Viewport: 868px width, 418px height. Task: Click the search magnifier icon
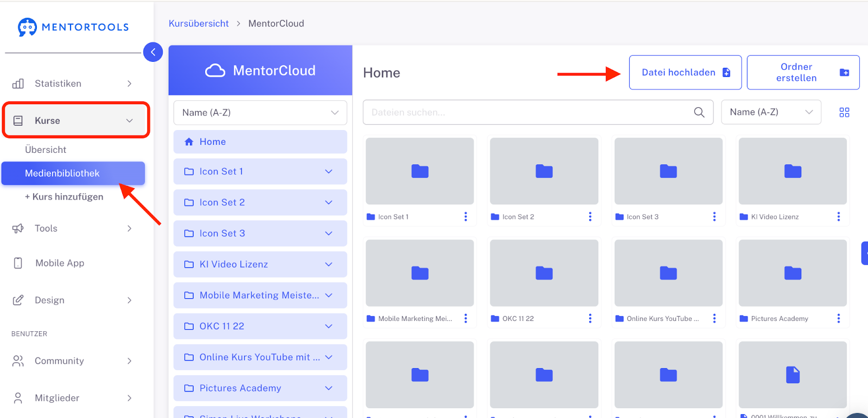tap(699, 112)
